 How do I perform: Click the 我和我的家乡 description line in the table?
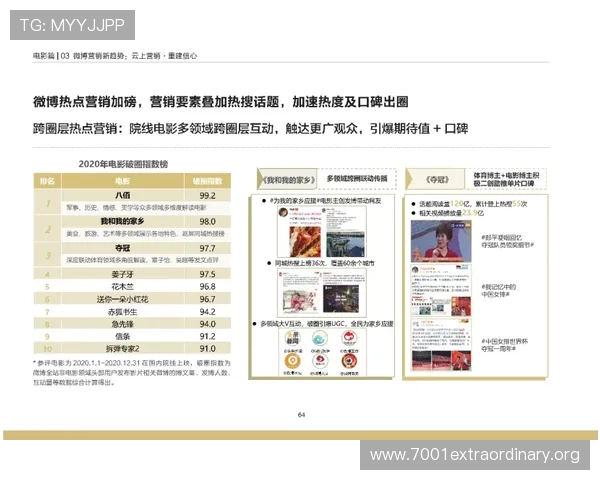[x=145, y=233]
